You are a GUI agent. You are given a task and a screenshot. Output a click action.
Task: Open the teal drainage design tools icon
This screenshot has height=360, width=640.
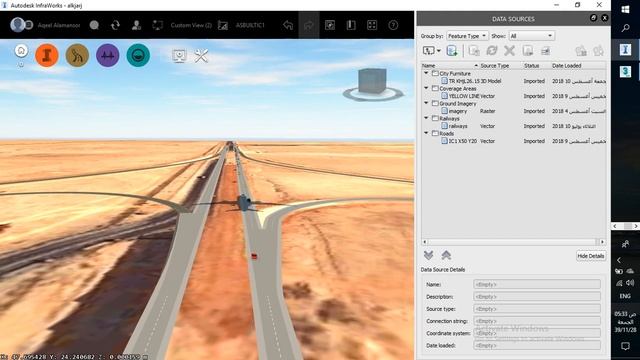click(x=138, y=55)
